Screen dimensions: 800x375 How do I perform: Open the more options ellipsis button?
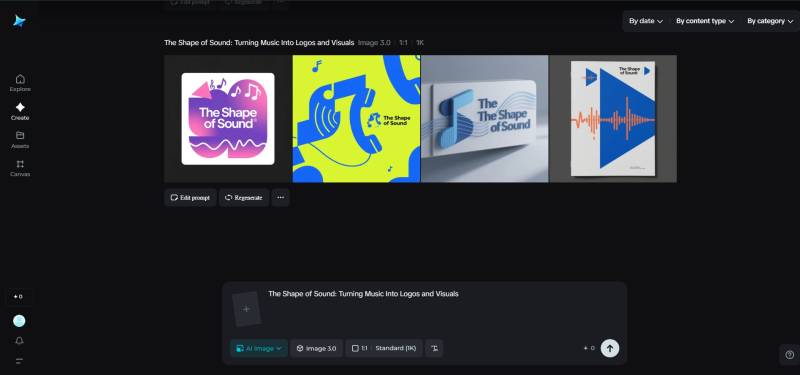281,197
